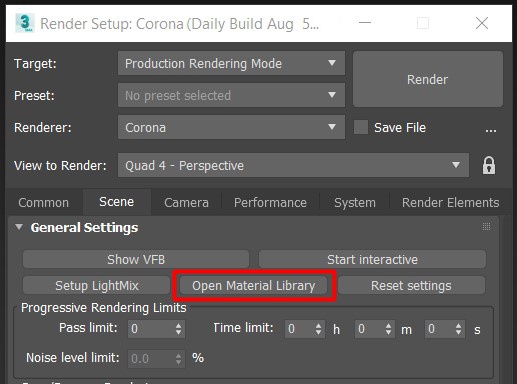Open the View to Render dropdown
The width and height of the screenshot is (517, 384).
tap(293, 165)
